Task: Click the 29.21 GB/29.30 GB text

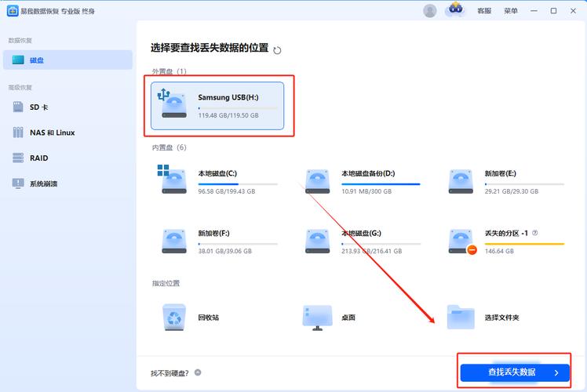Action: point(512,191)
